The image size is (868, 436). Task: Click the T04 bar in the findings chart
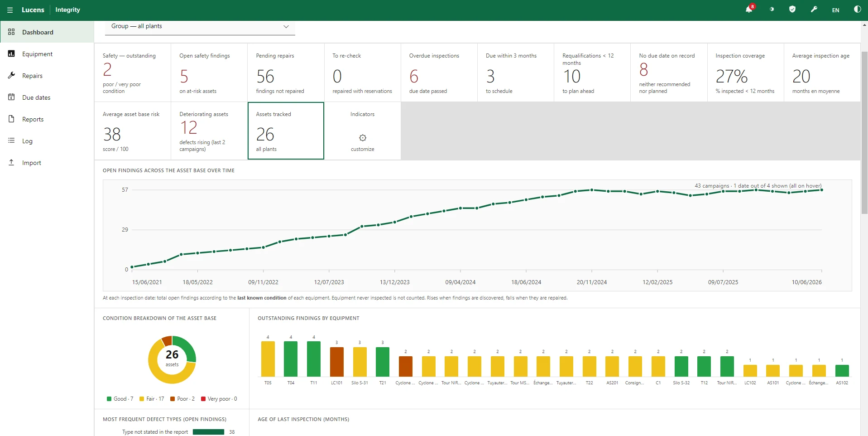tap(291, 358)
